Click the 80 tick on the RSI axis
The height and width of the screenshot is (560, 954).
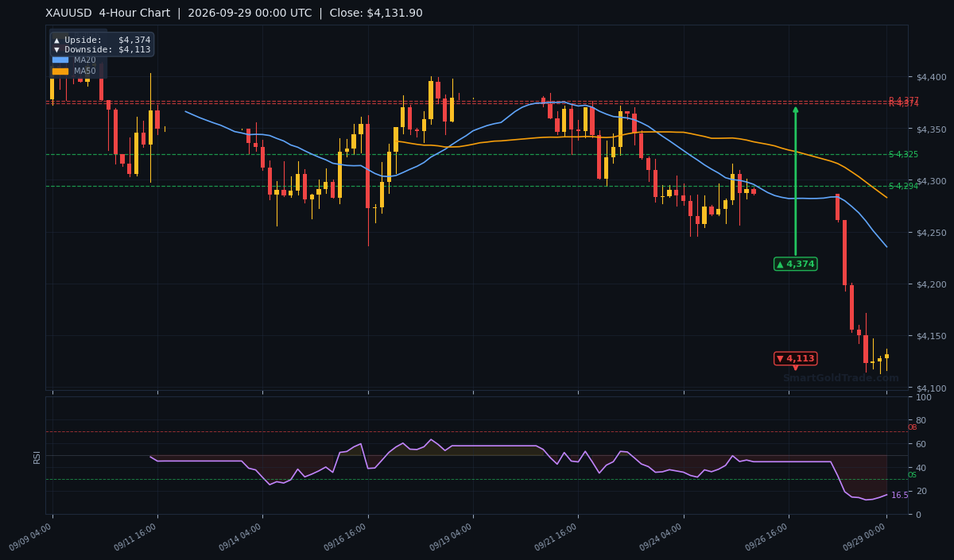[921, 420]
